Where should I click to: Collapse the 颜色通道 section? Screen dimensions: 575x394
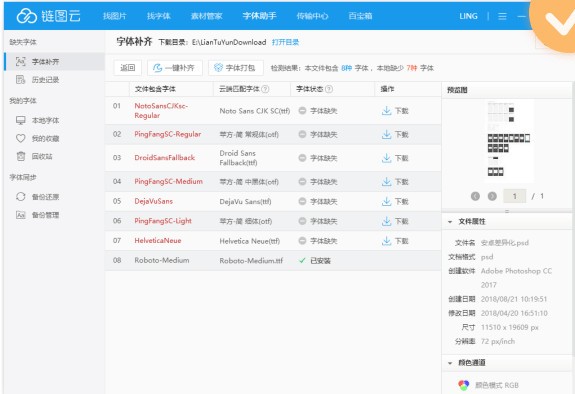click(450, 363)
